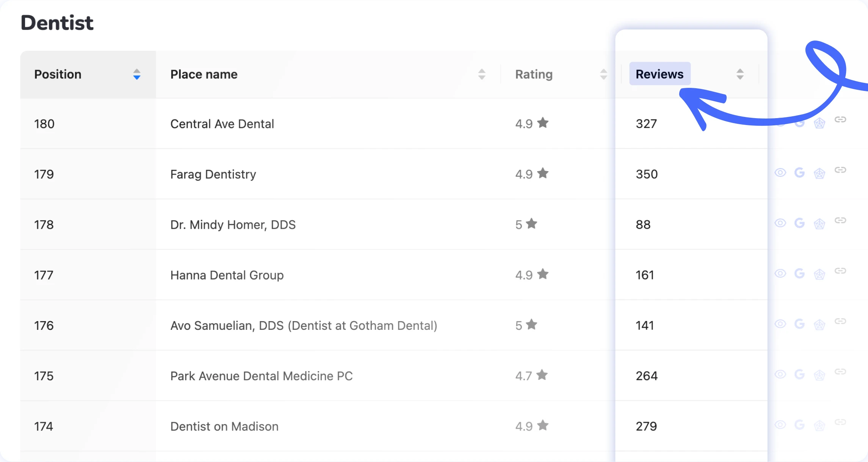Click sort arrows next to Reviews header
This screenshot has height=462, width=868.
(740, 74)
